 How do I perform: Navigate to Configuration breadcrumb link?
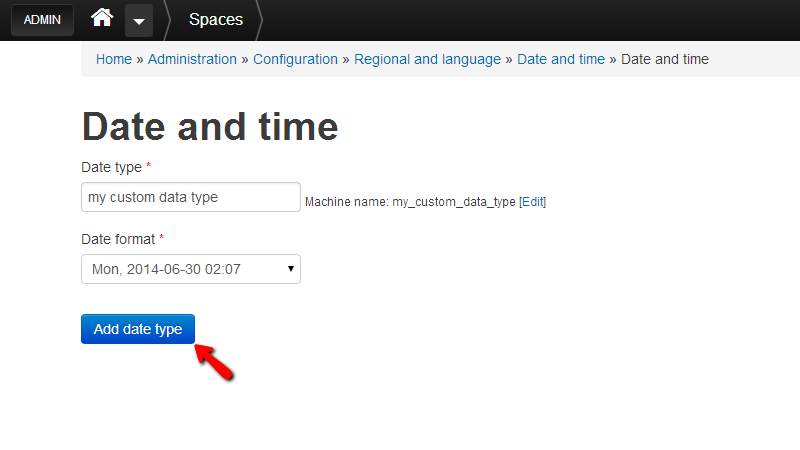click(x=295, y=59)
